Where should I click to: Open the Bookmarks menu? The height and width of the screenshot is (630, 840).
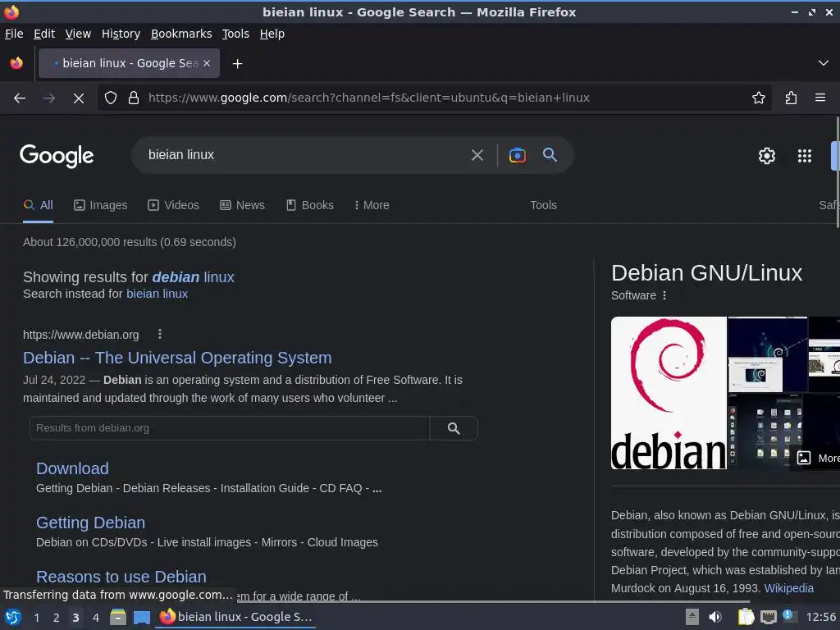181,34
